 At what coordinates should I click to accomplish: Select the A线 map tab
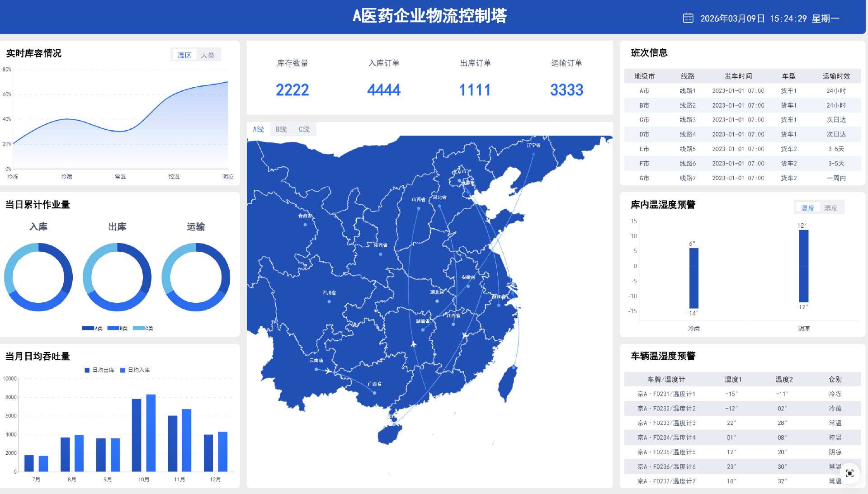pos(258,129)
